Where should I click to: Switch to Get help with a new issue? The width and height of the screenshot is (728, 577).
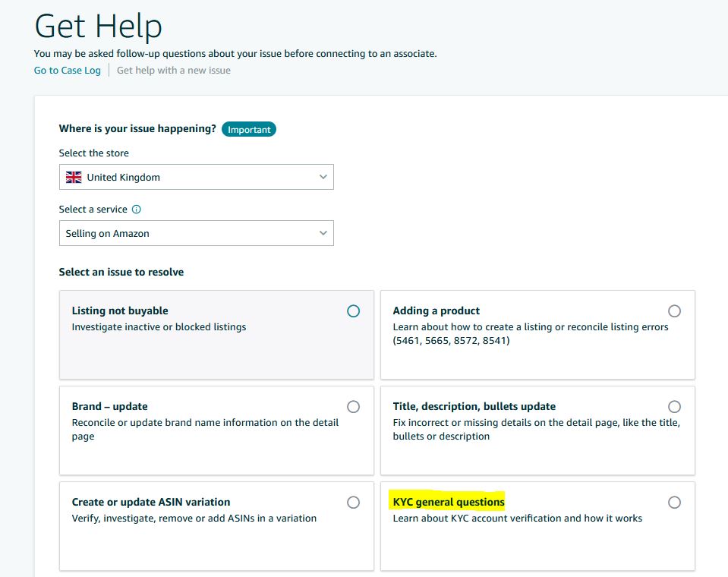coord(174,71)
